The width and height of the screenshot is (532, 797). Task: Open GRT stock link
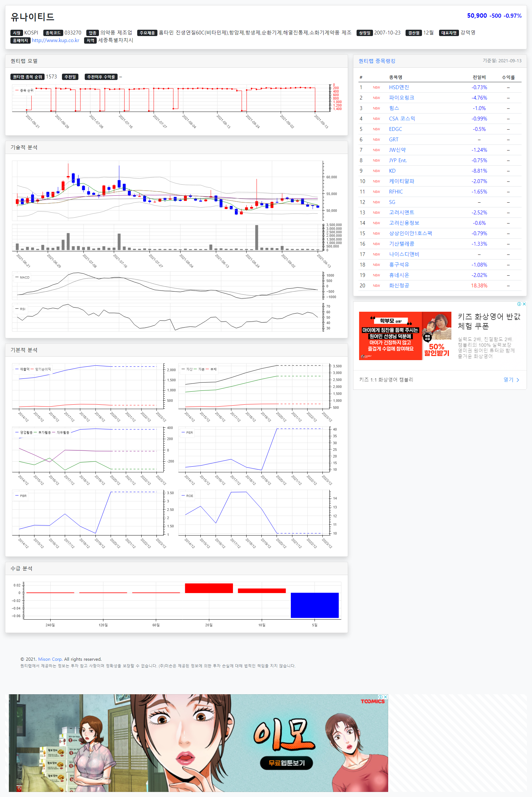(394, 139)
